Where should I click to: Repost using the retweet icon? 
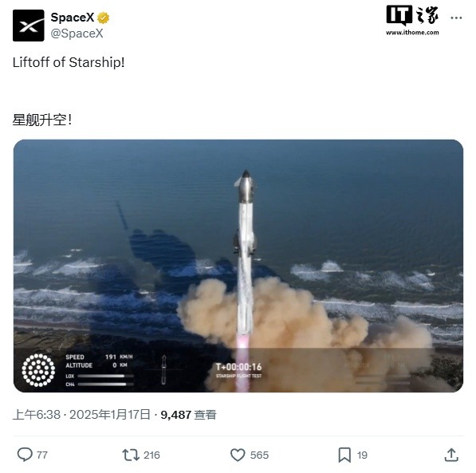click(131, 455)
